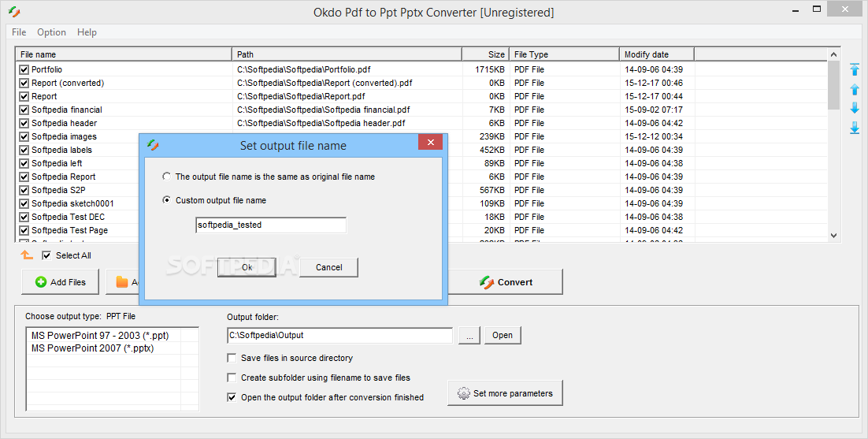Image resolution: width=868 pixels, height=439 pixels.
Task: Sort by File Type column header
Action: click(x=565, y=54)
